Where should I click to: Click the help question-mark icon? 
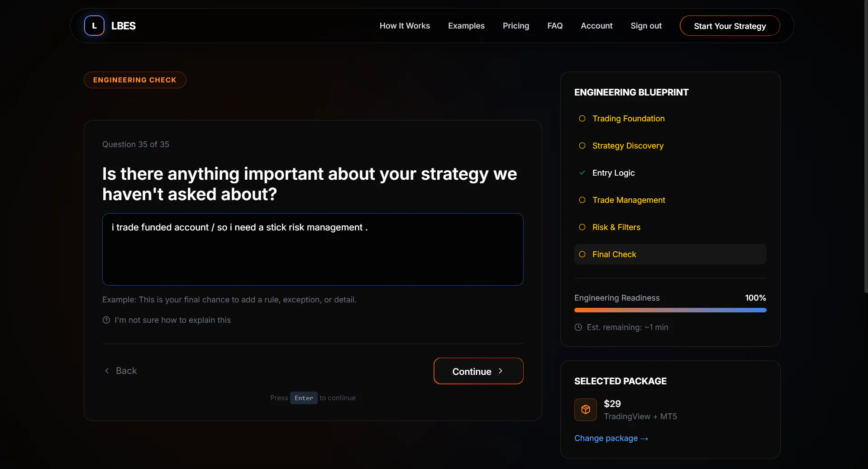106,320
